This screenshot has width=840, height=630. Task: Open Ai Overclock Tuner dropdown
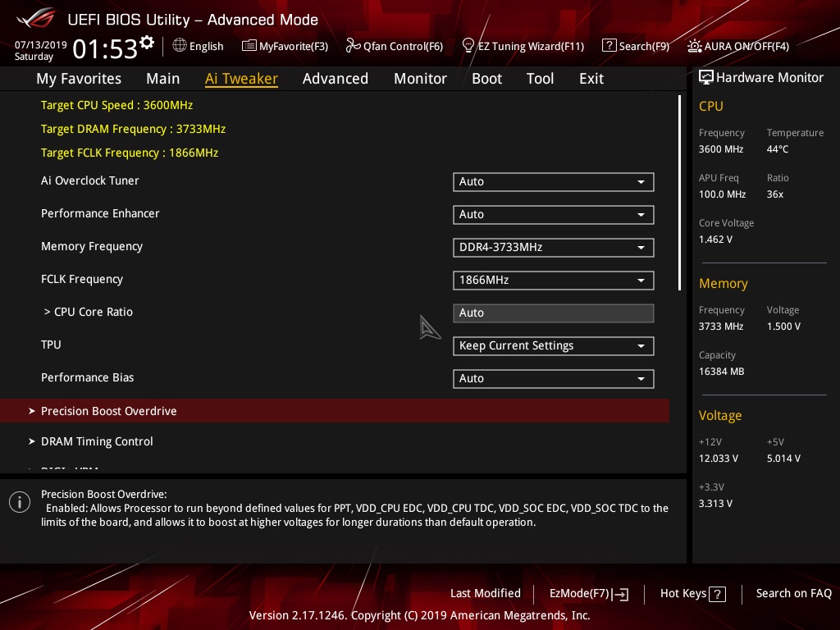coord(554,181)
